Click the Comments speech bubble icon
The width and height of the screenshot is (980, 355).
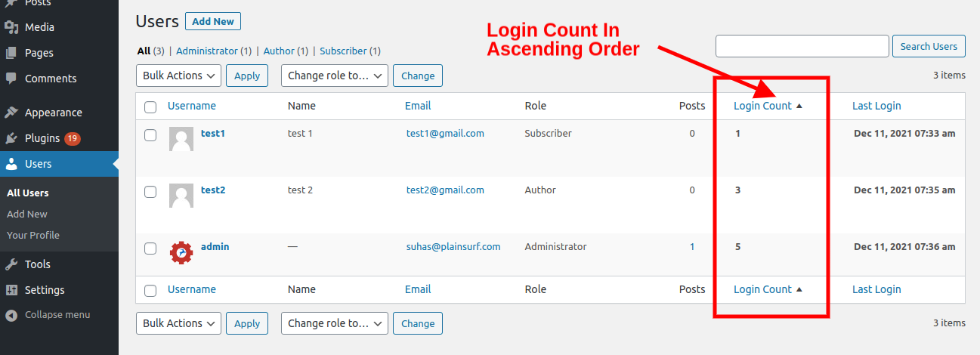tap(11, 79)
